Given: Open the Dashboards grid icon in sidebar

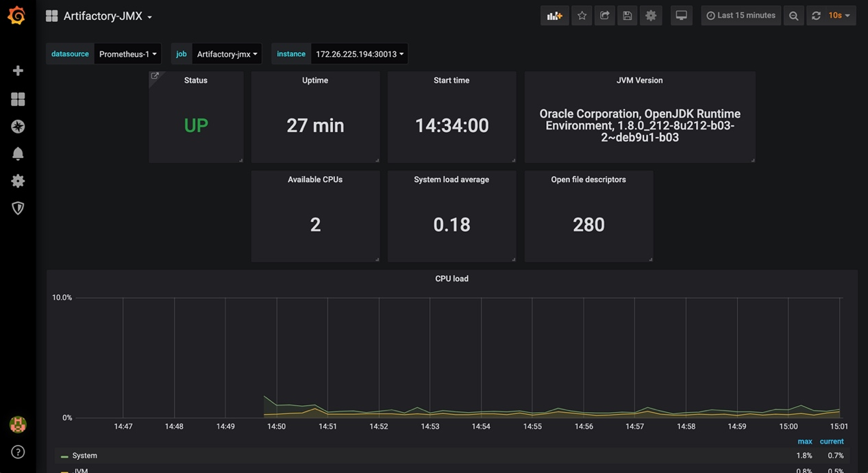Looking at the screenshot, I should tap(18, 99).
